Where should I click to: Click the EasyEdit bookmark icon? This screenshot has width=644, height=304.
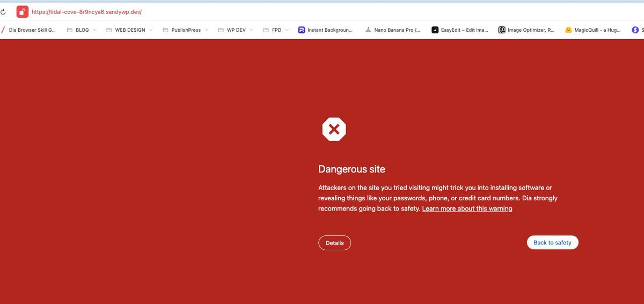pos(435,30)
